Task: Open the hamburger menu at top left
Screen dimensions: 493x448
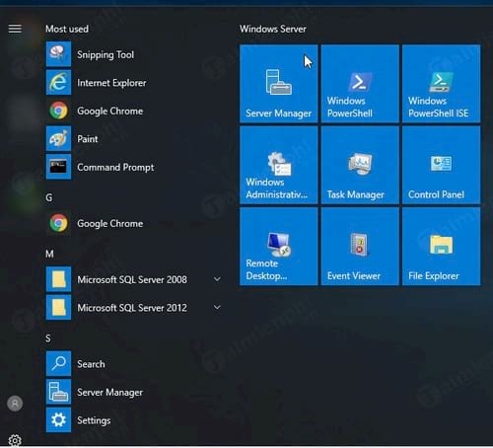Action: [x=15, y=29]
